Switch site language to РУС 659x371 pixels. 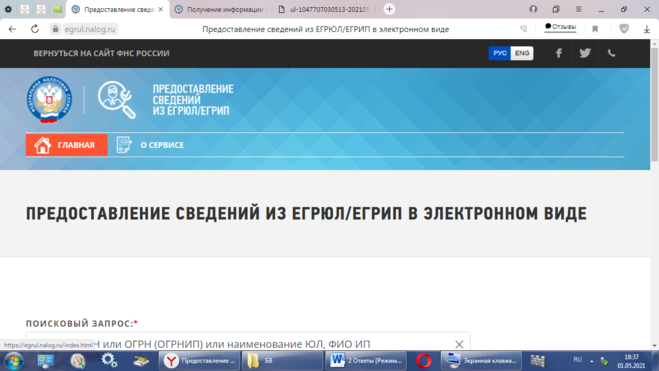click(x=499, y=53)
